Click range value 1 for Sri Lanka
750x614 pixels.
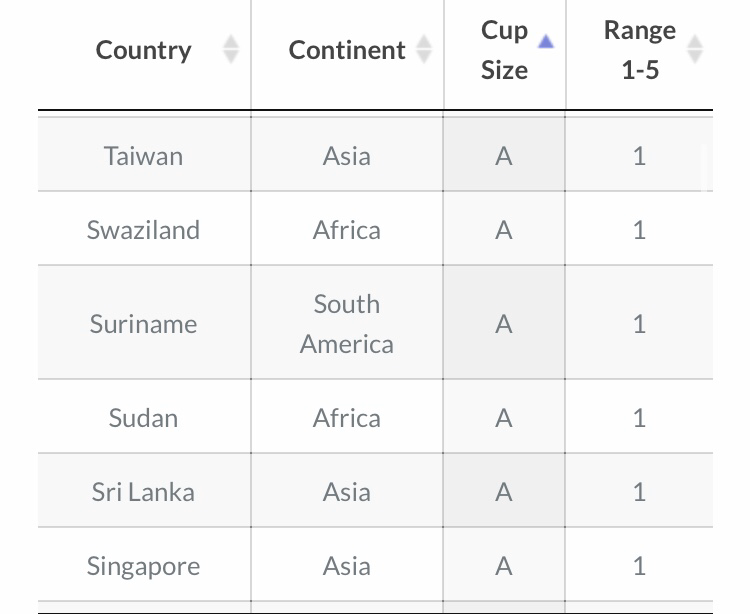click(x=640, y=492)
